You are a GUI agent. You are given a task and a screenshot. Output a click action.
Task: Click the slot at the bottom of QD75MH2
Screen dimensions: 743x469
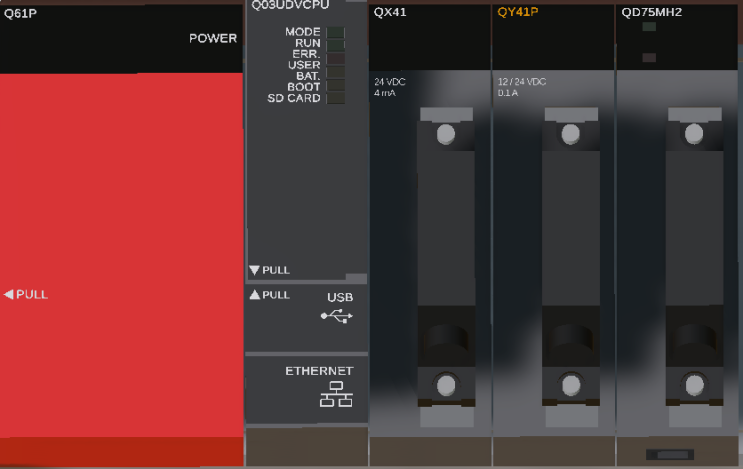(x=670, y=455)
